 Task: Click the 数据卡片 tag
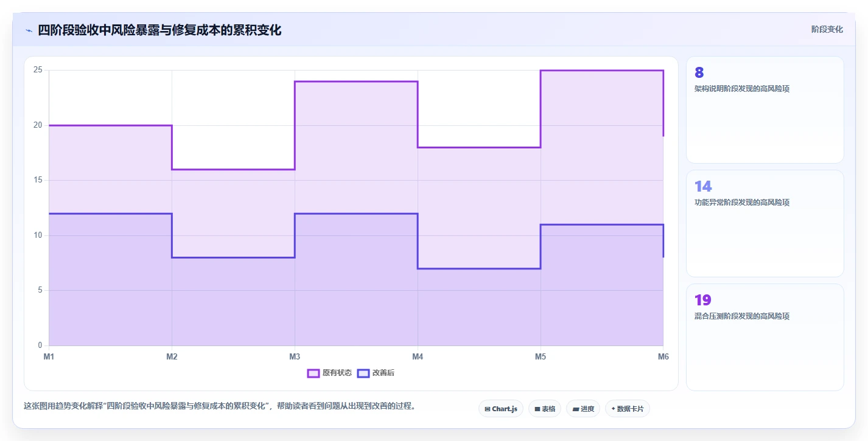tap(628, 409)
